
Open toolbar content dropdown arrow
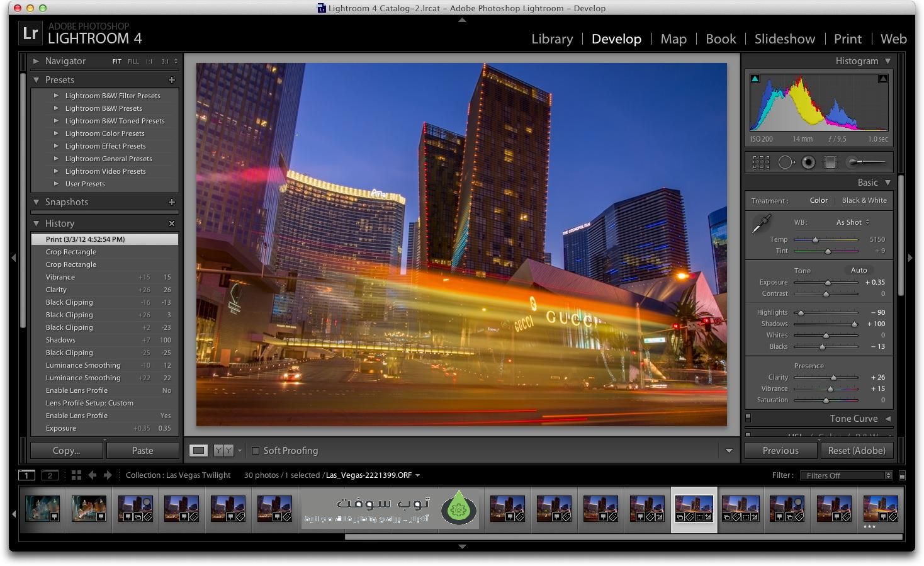(x=729, y=451)
